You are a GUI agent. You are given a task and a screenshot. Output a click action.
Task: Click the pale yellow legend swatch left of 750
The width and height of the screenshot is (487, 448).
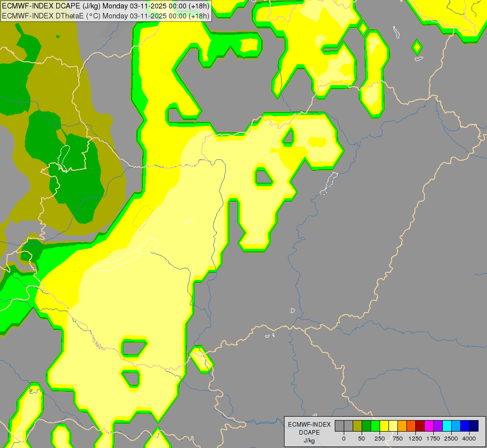393,426
